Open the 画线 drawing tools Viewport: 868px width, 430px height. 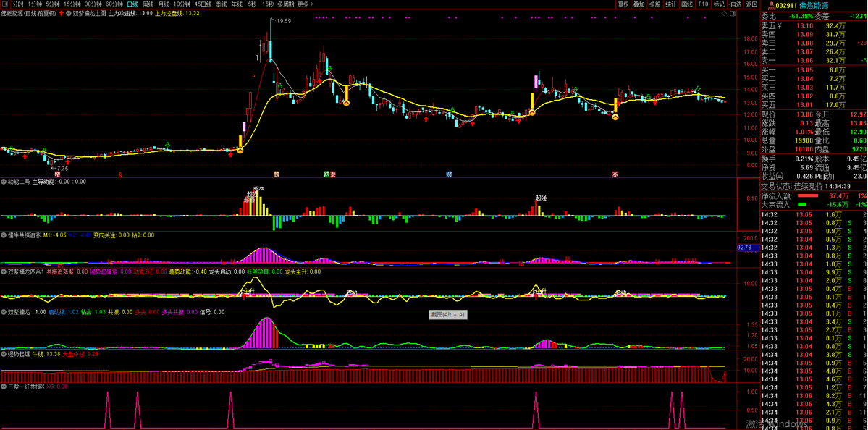688,4
